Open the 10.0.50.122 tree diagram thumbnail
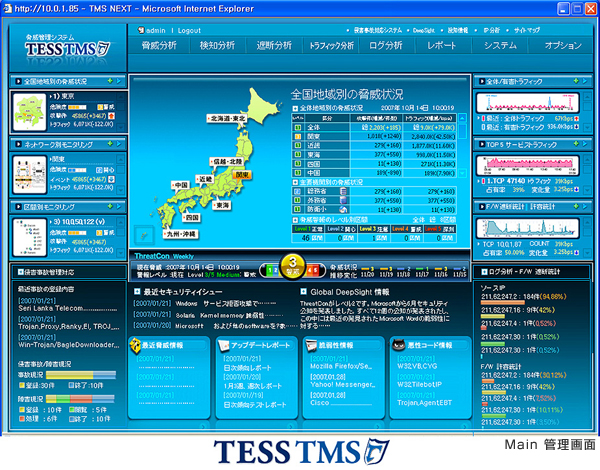This screenshot has height=470, width=600. [x=29, y=237]
